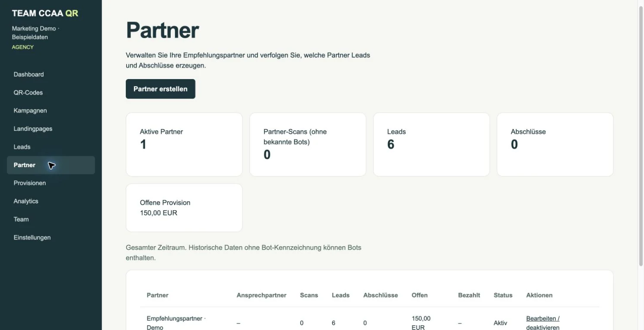Viewport: 644px width, 330px height.
Task: Go to the Team sidebar page
Action: click(x=51, y=219)
